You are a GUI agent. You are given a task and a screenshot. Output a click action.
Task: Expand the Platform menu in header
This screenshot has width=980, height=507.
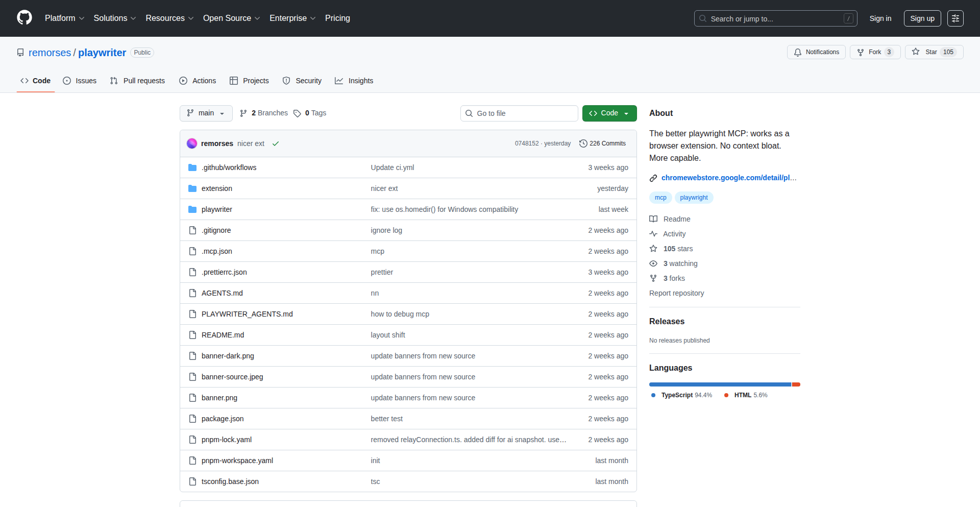[64, 18]
